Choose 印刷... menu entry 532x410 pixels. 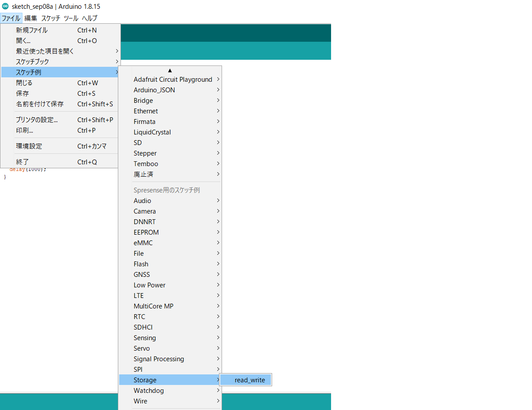point(60,131)
